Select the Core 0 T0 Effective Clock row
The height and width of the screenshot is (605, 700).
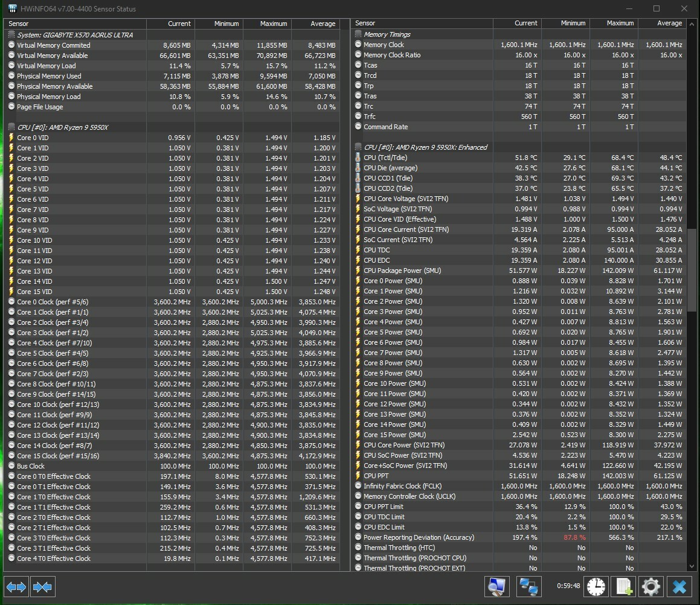(172, 476)
